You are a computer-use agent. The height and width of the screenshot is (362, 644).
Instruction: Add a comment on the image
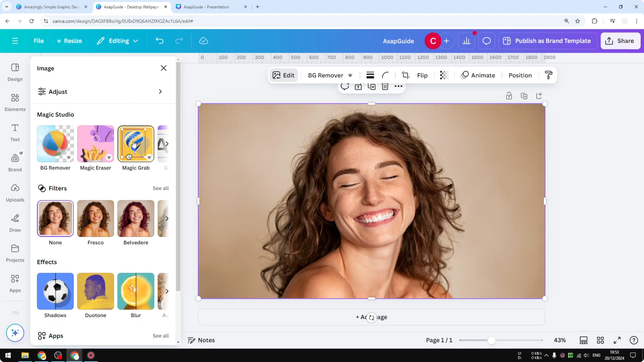click(x=345, y=87)
